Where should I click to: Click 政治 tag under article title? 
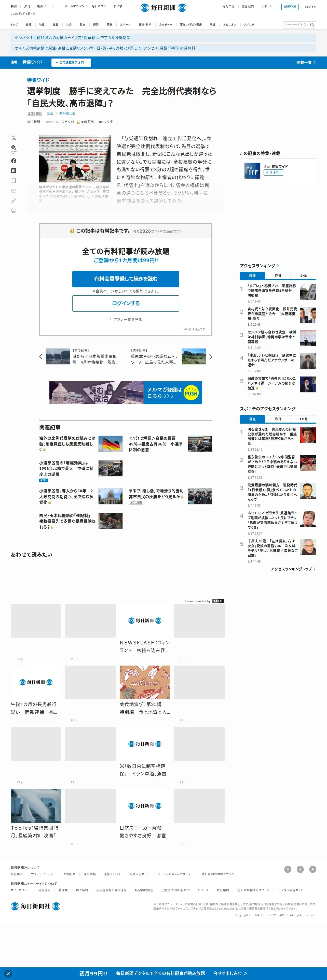(50, 114)
